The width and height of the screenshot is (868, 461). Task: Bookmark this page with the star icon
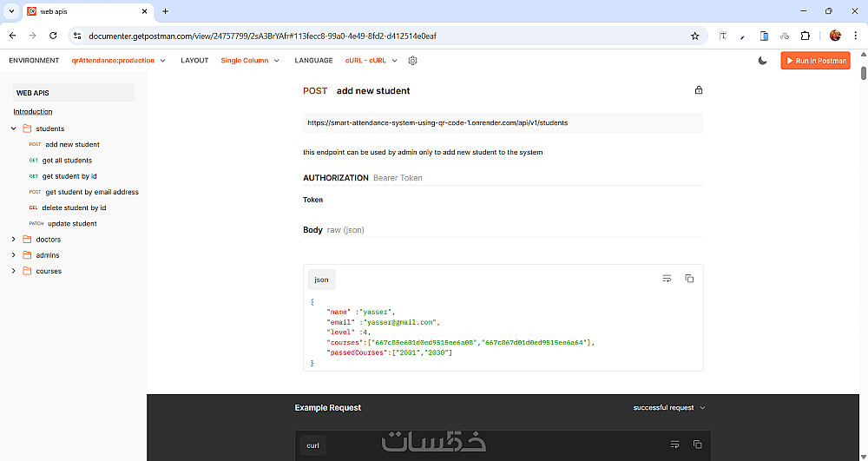point(694,36)
